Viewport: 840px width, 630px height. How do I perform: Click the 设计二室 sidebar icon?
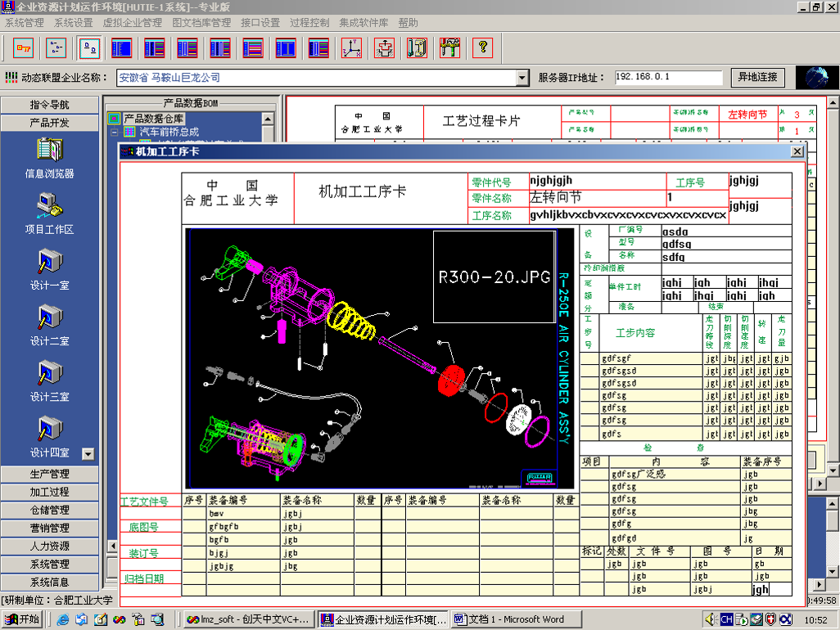tap(49, 317)
